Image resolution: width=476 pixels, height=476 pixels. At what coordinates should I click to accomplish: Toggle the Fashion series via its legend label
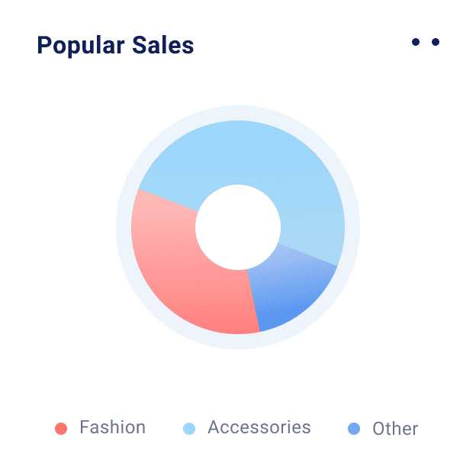[112, 428]
